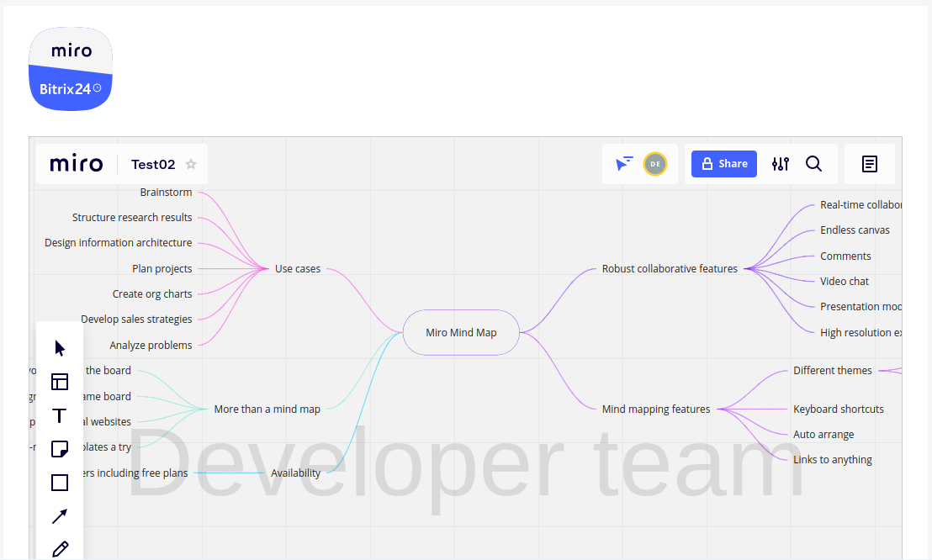Click the including free plans node
This screenshot has height=560, width=932.
tap(135, 473)
